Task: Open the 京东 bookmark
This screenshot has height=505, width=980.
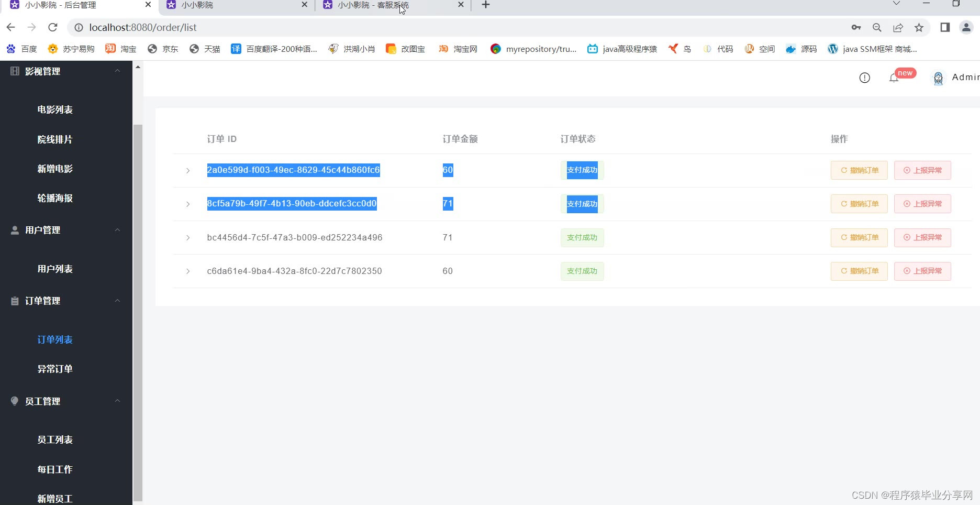Action: [163, 49]
